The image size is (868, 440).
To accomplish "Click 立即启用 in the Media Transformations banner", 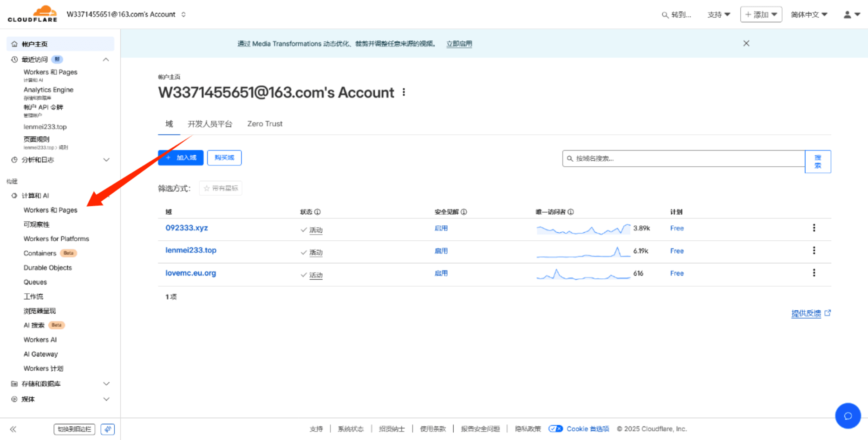I will tap(459, 43).
